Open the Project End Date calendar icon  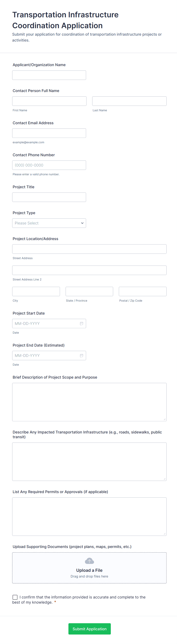(81, 356)
